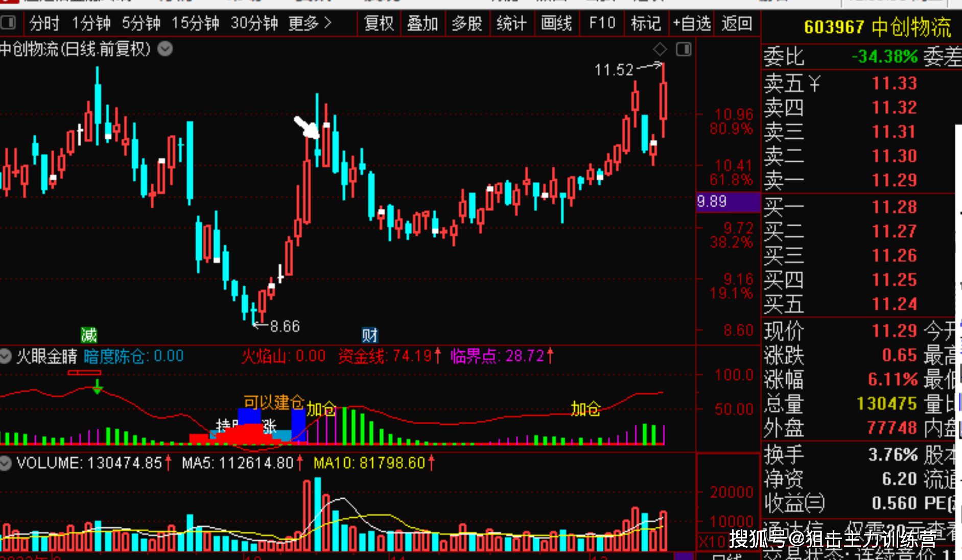Click the 委比 value -34.38%
The height and width of the screenshot is (560, 962).
pos(884,57)
